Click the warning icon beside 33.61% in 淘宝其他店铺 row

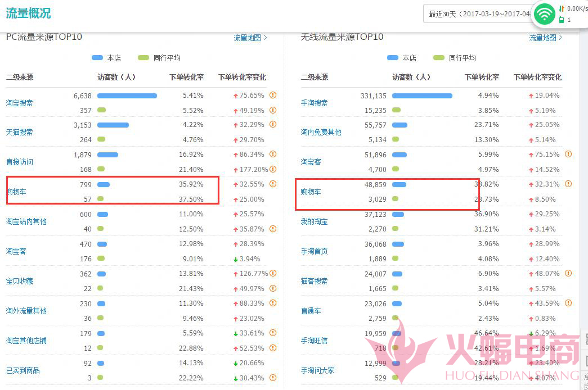(x=273, y=333)
